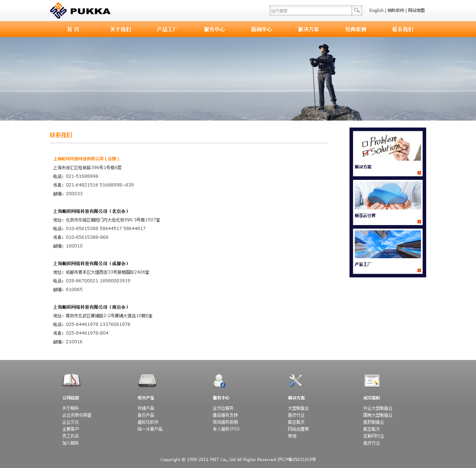
Task: Switch language via the English link
Action: (376, 10)
